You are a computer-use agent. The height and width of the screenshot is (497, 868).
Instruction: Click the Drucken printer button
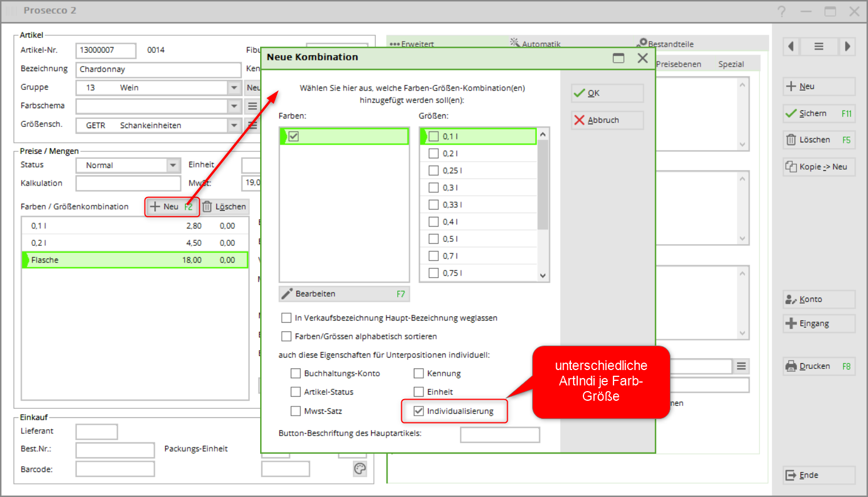click(x=818, y=366)
